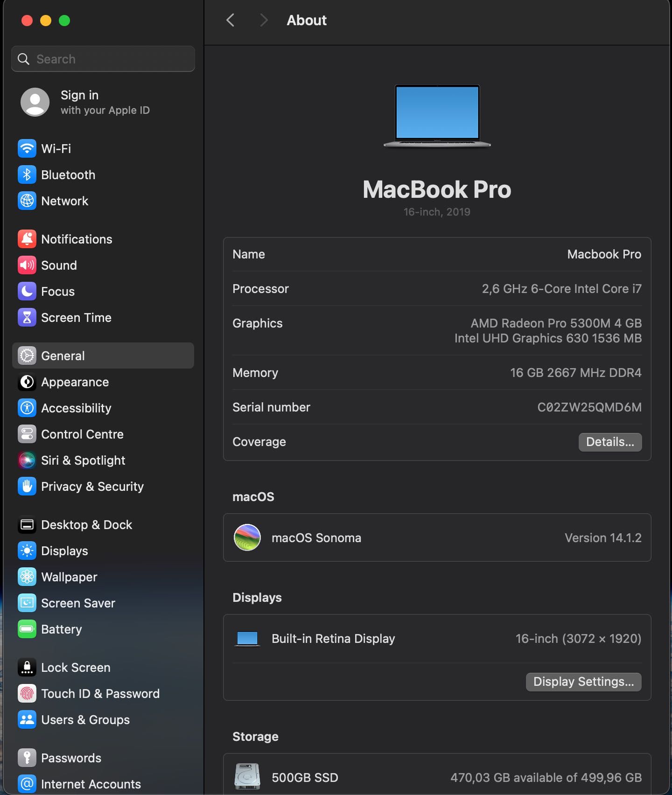This screenshot has width=672, height=795.
Task: Click the Apple ID avatar icon
Action: (35, 102)
